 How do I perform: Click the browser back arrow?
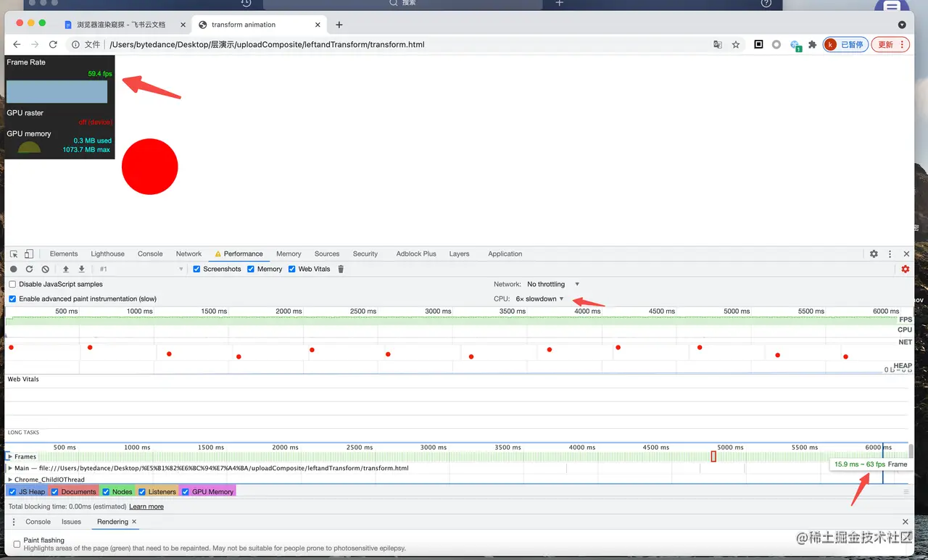[17, 44]
